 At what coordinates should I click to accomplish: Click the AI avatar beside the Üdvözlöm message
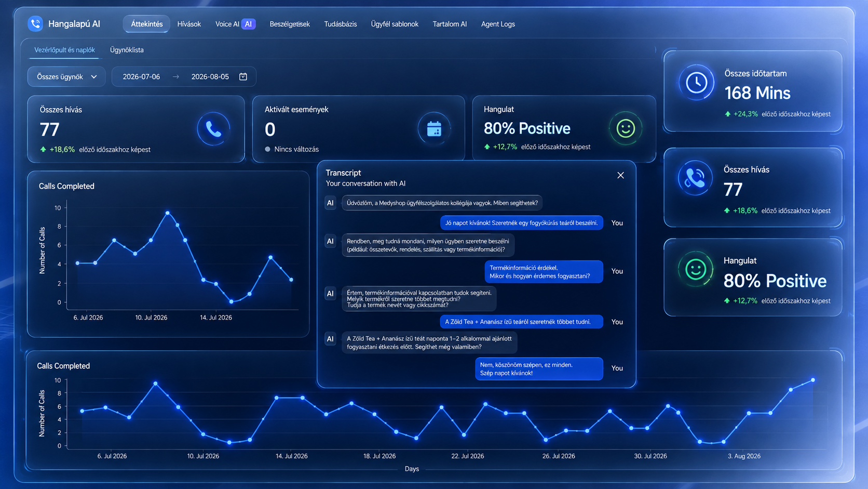tap(330, 203)
